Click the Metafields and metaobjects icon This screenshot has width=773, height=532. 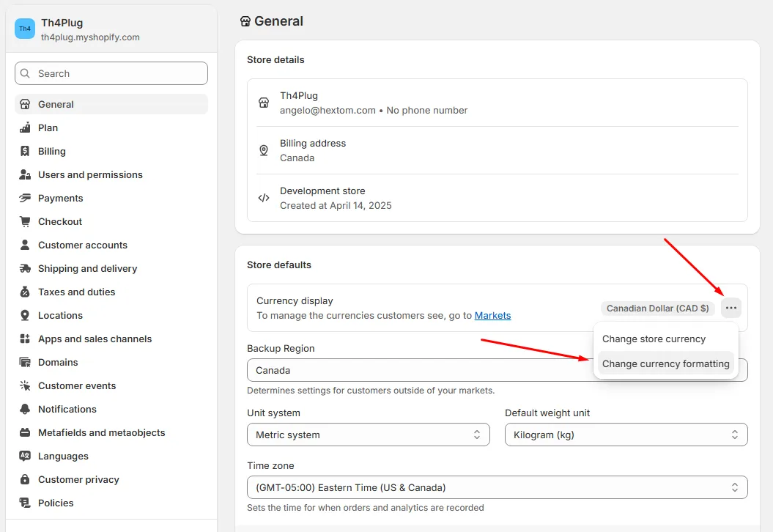pos(25,432)
